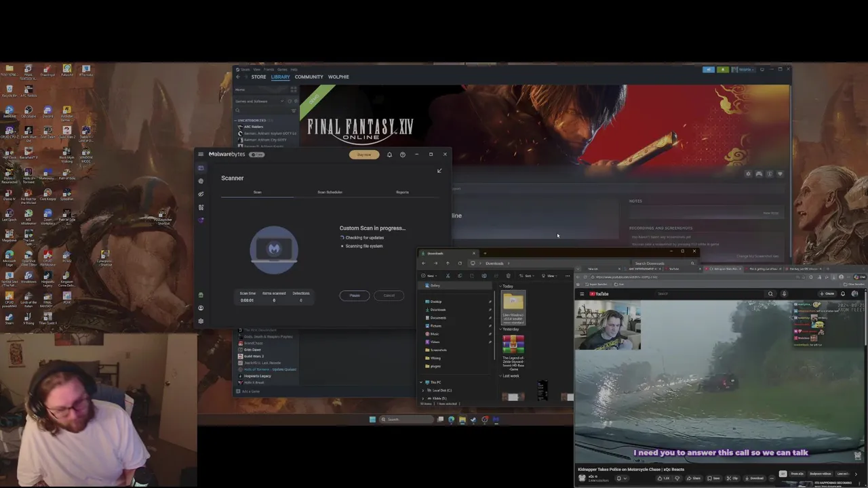The image size is (868, 488).
Task: Open the See more ellipsis in File Explorer
Action: (x=568, y=276)
